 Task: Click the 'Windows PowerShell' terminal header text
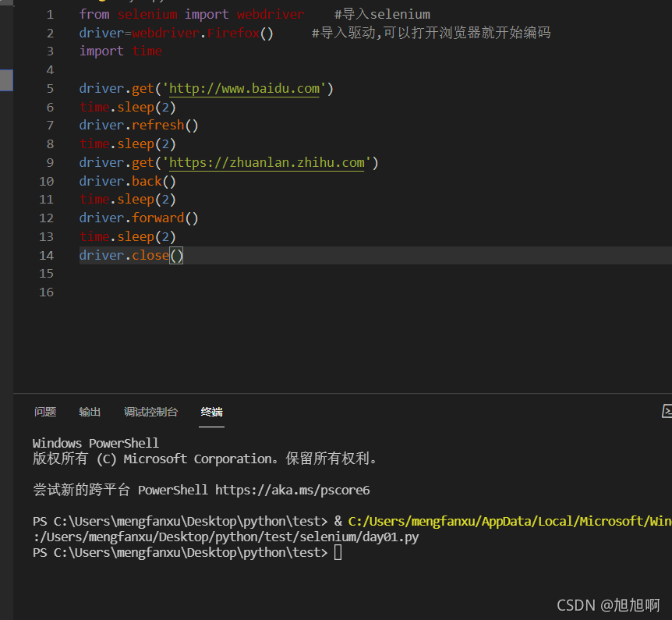click(96, 443)
